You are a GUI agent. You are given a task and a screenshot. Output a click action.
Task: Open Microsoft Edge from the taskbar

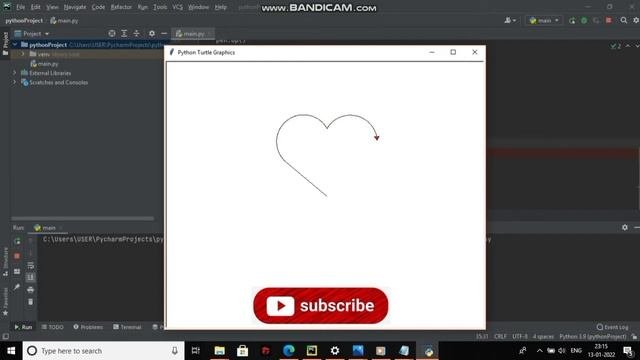pyautogui.click(x=289, y=351)
